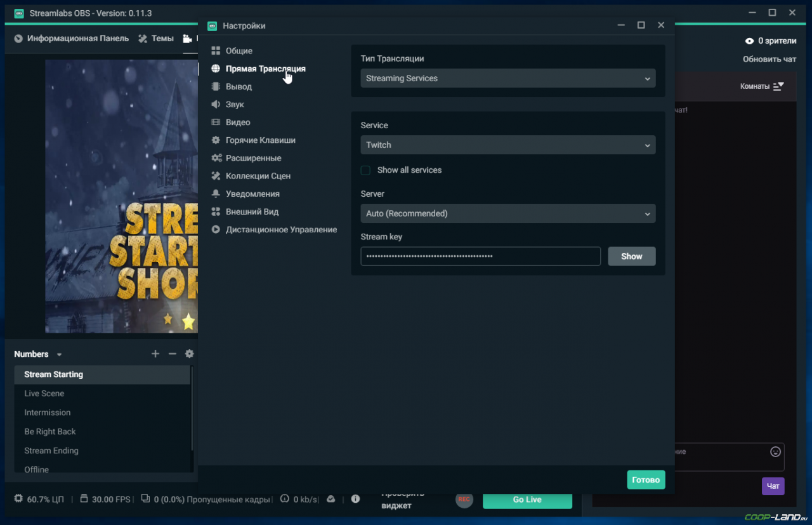Open the Общие settings section
The width and height of the screenshot is (812, 525).
[x=239, y=51]
